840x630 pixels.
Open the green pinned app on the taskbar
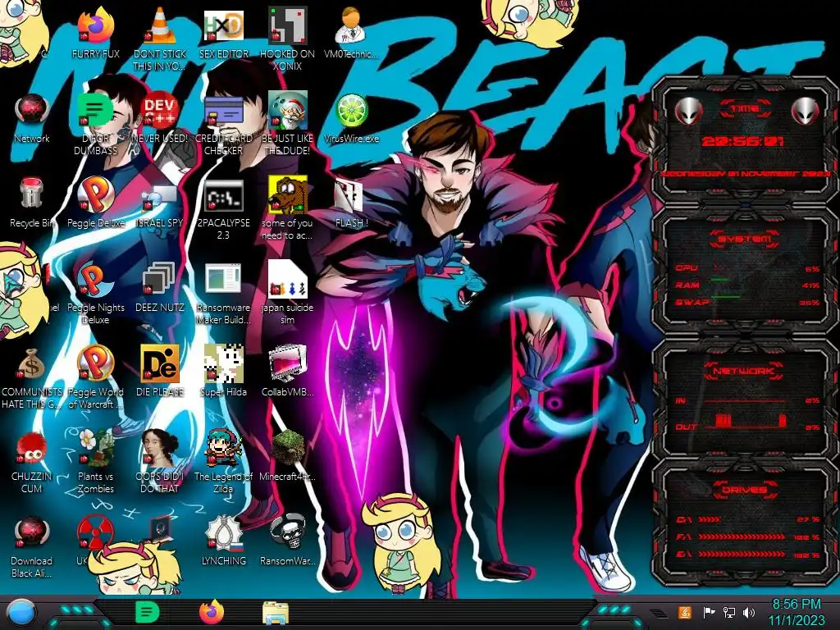147,612
